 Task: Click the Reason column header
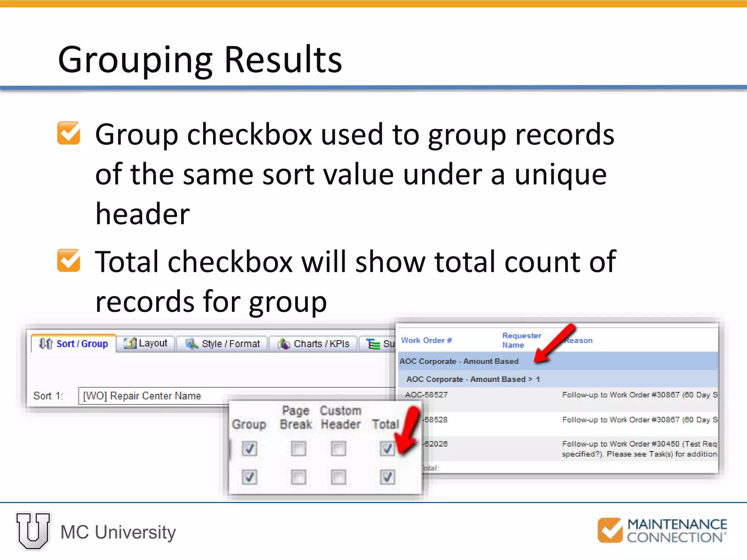point(578,341)
